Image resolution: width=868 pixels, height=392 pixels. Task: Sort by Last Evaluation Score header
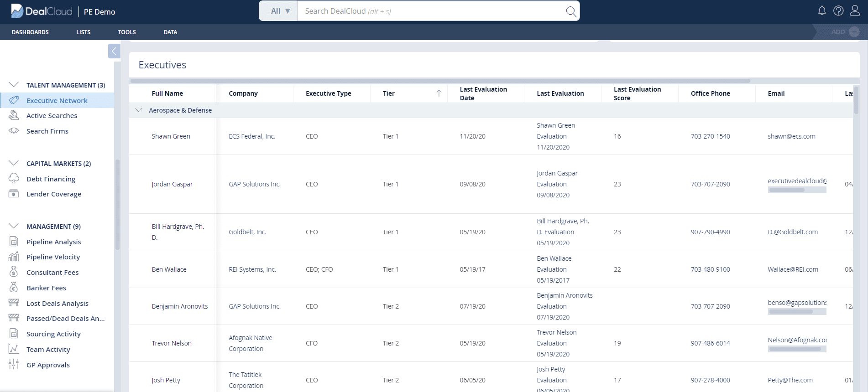637,93
